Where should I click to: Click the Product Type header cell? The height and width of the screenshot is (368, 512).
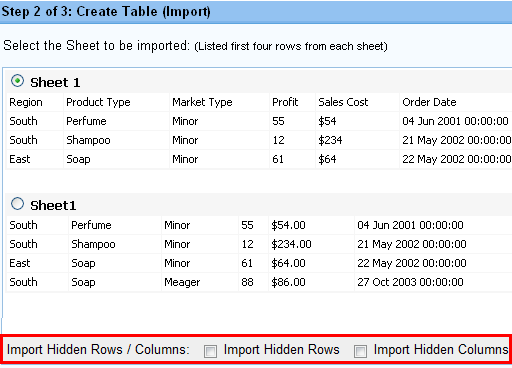116,102
